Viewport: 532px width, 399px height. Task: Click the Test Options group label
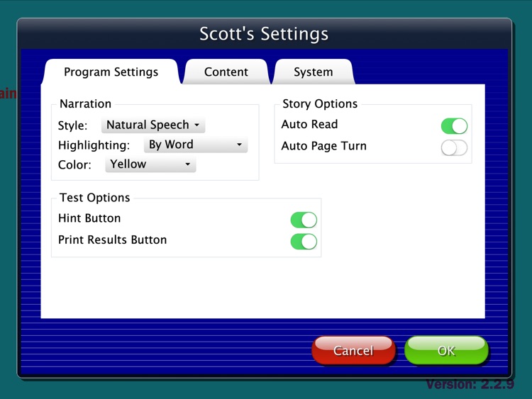click(x=94, y=198)
